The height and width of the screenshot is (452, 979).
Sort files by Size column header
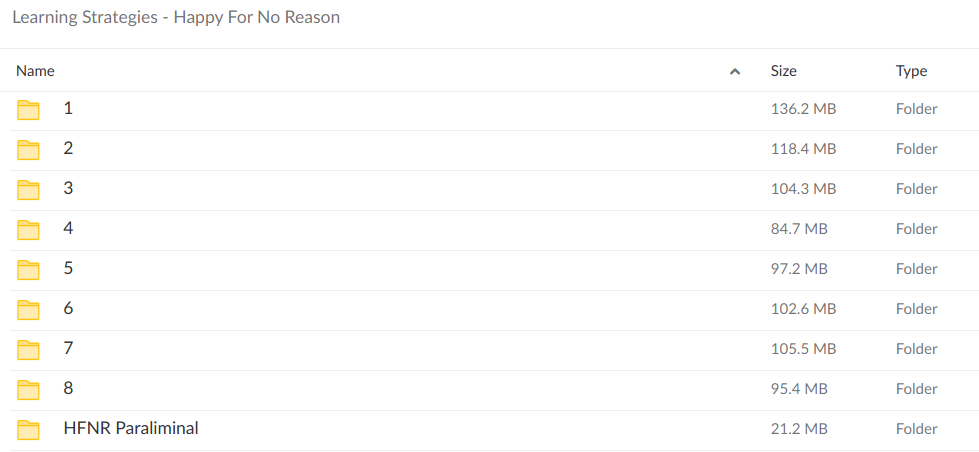(783, 71)
